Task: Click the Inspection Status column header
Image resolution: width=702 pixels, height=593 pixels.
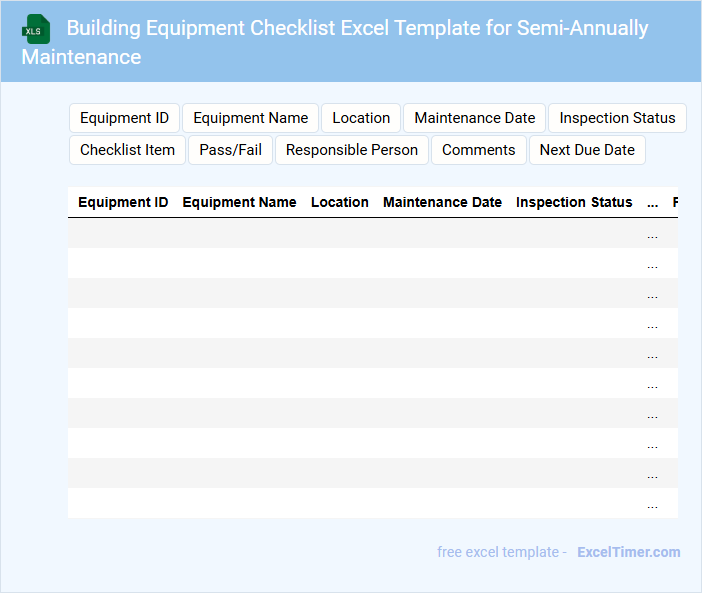Action: point(574,202)
